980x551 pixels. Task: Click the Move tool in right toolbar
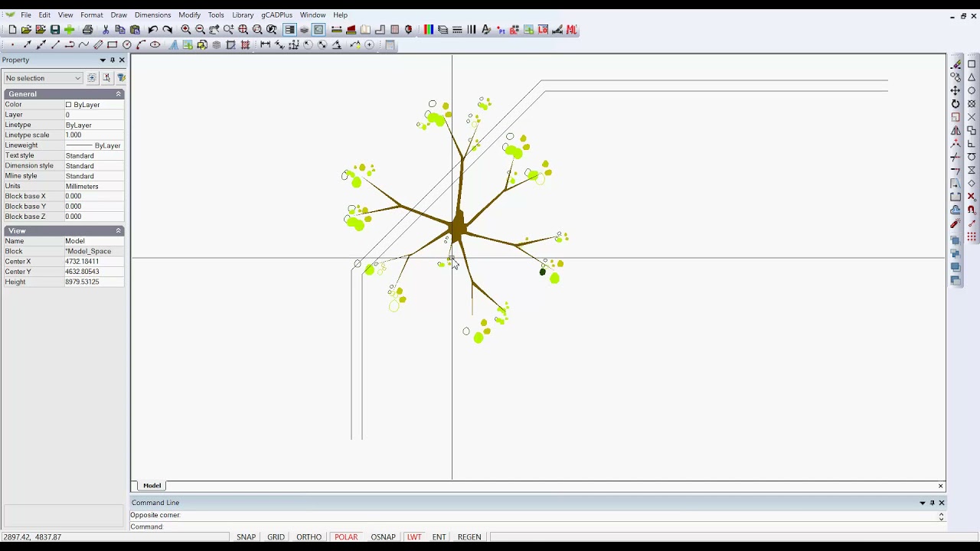[955, 91]
